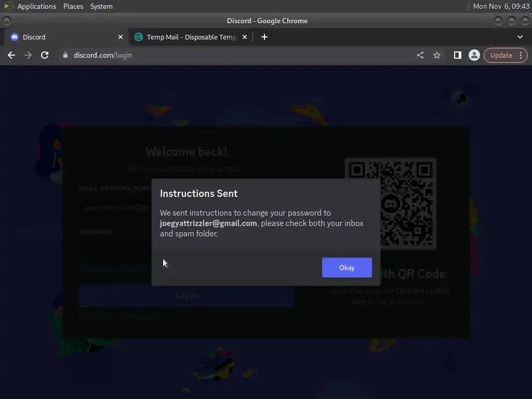Image resolution: width=532 pixels, height=399 pixels.
Task: Open Chrome's three-dot menu
Action: point(521,55)
